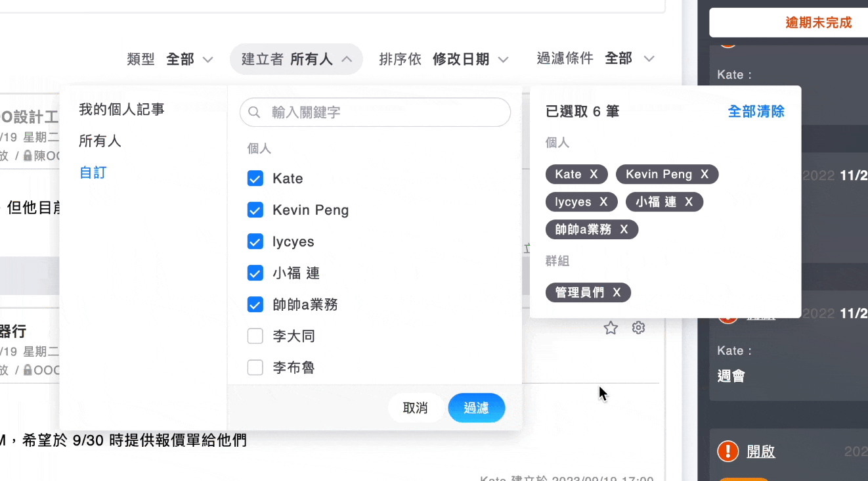Click the 全部清除 clear-all link
This screenshot has height=481, width=868.
[756, 112]
